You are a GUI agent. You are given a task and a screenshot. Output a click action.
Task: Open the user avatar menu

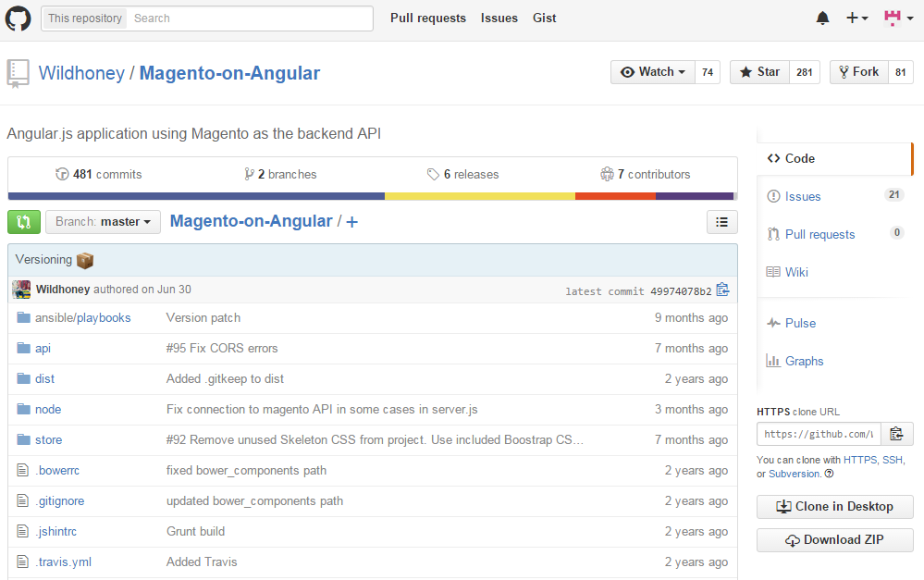point(898,19)
